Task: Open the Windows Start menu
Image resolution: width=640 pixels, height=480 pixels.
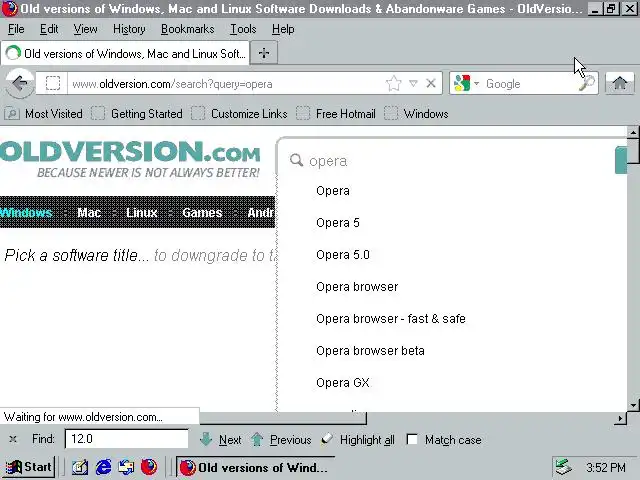Action: [x=28, y=467]
